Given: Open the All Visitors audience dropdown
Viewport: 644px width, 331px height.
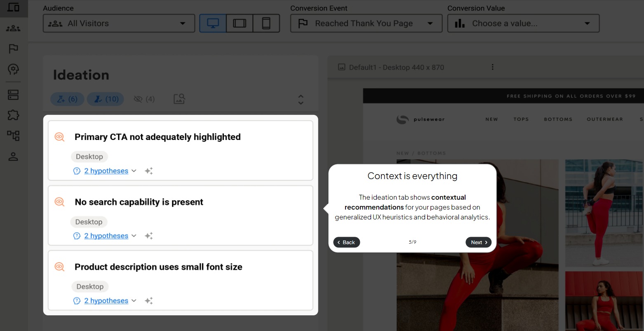Looking at the screenshot, I should (x=119, y=23).
